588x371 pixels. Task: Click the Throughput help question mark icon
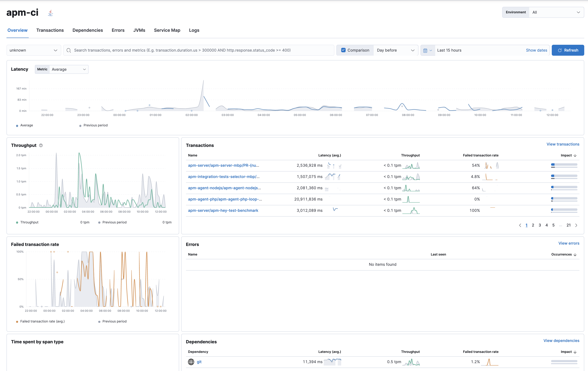point(41,145)
